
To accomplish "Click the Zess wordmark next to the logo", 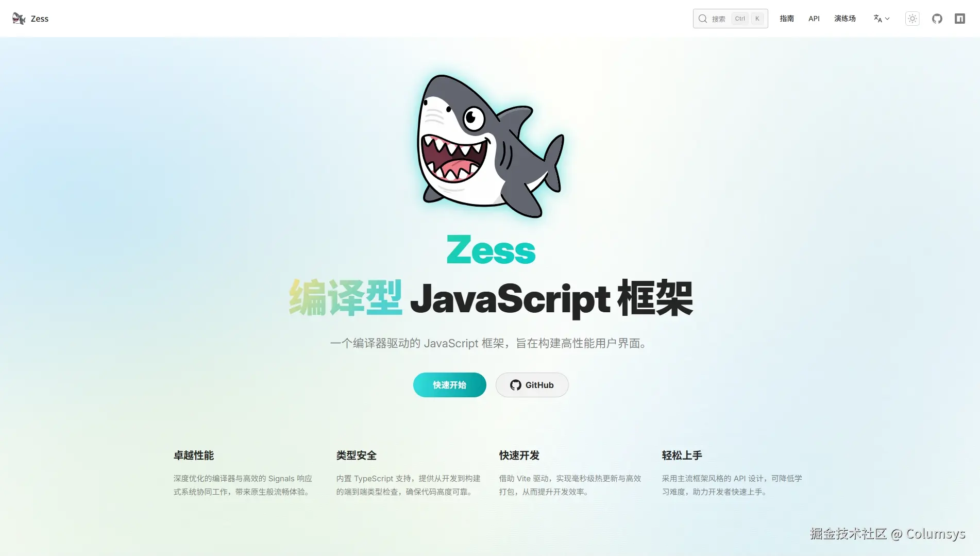I will [39, 19].
